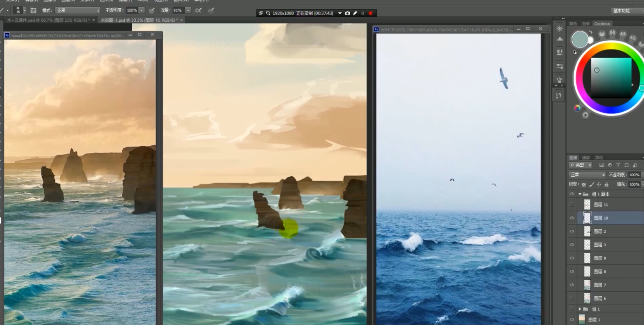The height and width of the screenshot is (325, 644).
Task: Close the 未标题-1.psd tab
Action: (181, 20)
